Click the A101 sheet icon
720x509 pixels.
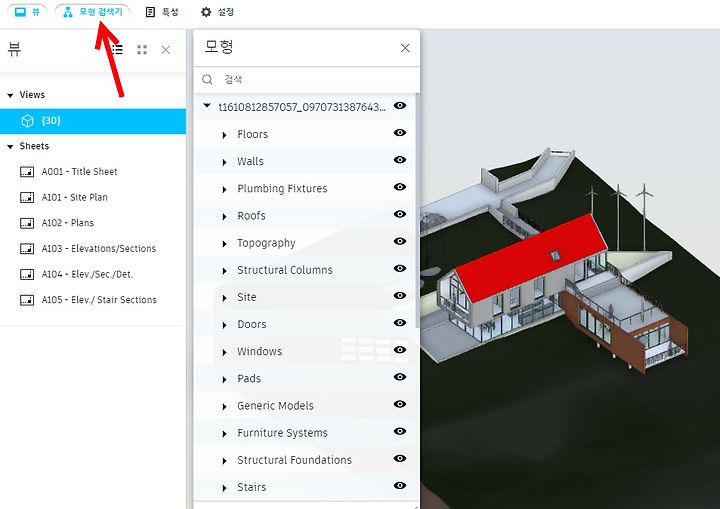click(x=27, y=198)
